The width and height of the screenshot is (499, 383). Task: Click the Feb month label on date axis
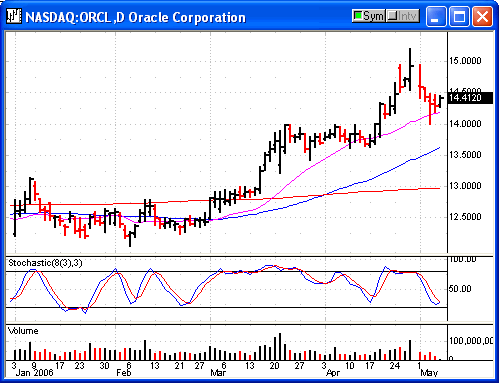click(x=124, y=373)
